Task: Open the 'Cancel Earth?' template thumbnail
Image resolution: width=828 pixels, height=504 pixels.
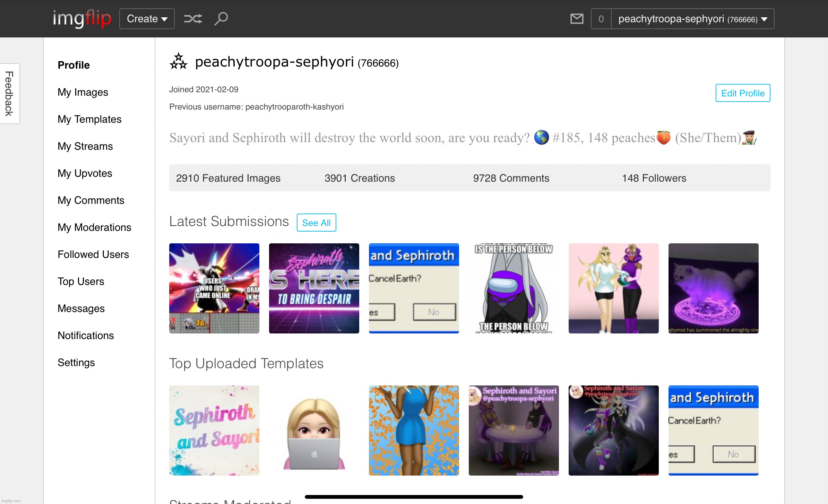Action: coord(714,431)
